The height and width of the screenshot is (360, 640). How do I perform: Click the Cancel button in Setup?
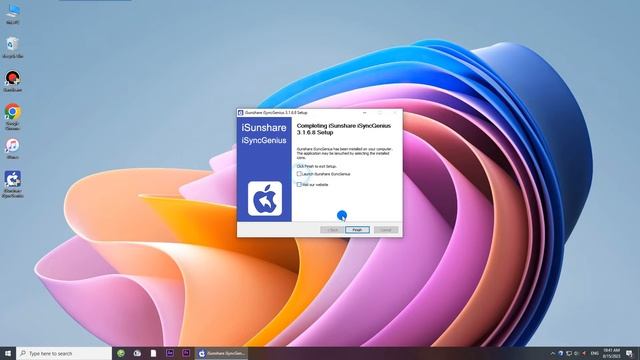click(x=386, y=230)
